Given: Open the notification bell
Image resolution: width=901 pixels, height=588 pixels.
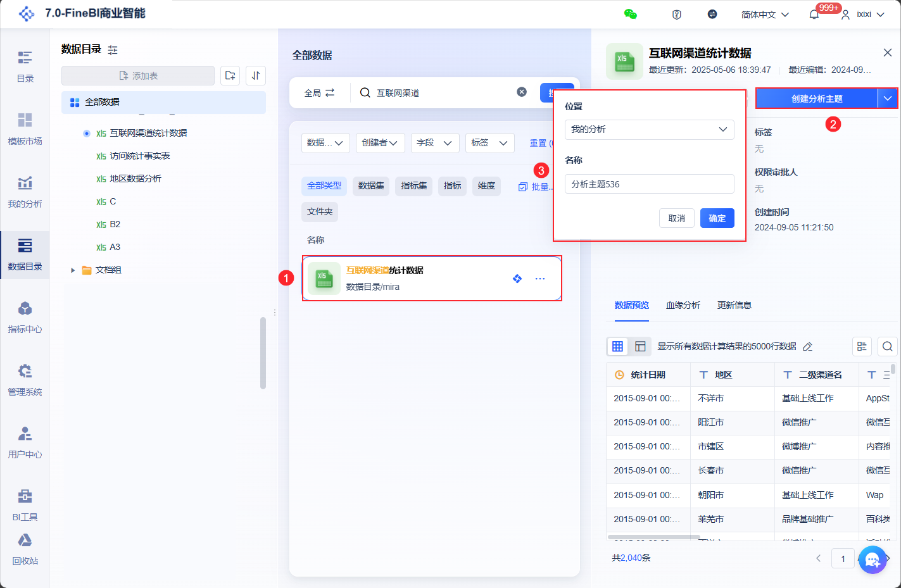Looking at the screenshot, I should click(x=814, y=14).
